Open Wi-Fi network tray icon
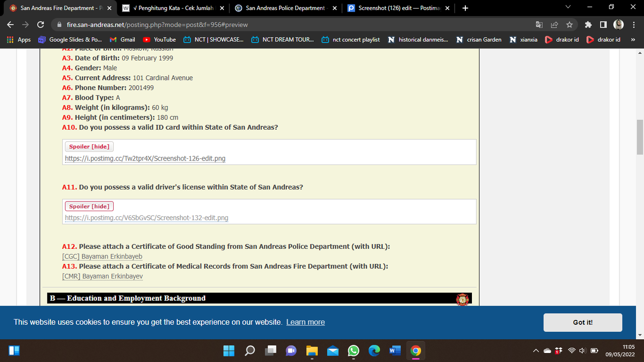The height and width of the screenshot is (362, 644). (572, 350)
